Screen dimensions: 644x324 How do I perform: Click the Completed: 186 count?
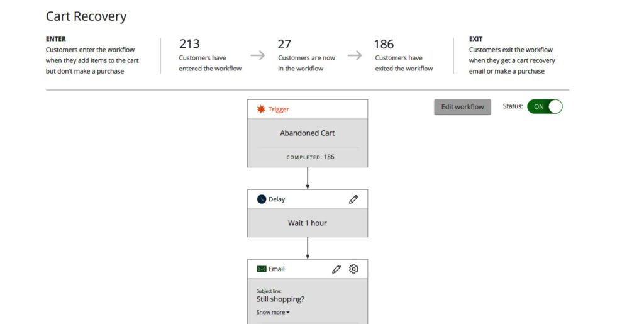tap(310, 157)
